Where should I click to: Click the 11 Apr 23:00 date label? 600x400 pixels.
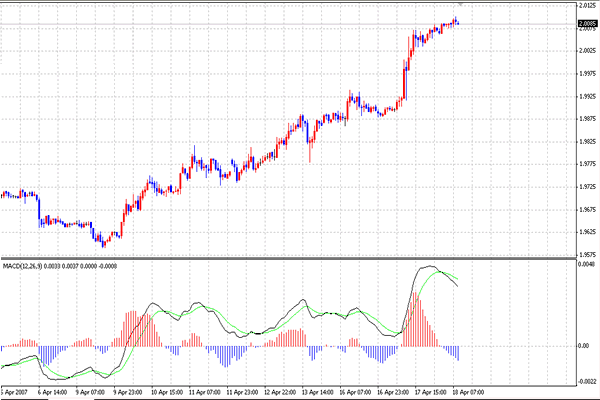(242, 392)
